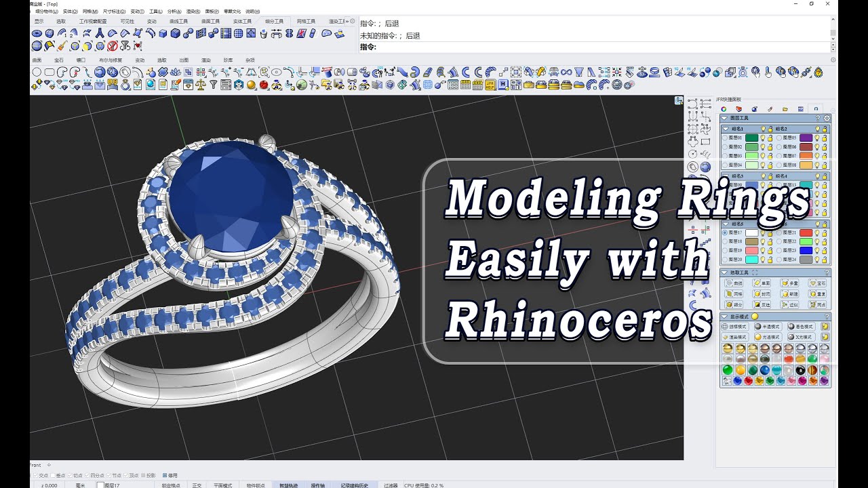Toggle the 切点 object snap checkbox
Image resolution: width=868 pixels, height=488 pixels.
tap(69, 475)
